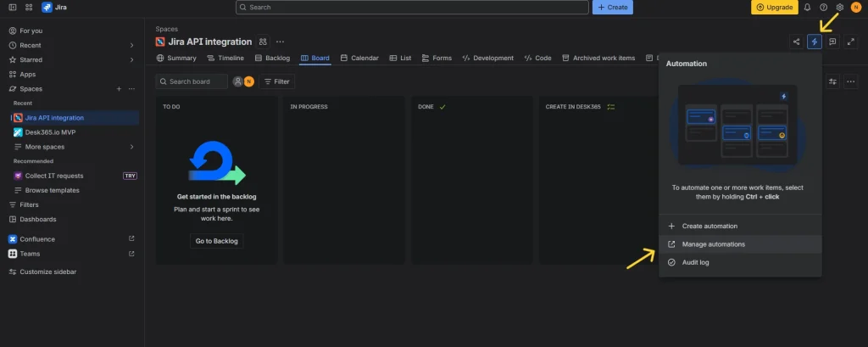Open the Development tab

tap(487, 58)
